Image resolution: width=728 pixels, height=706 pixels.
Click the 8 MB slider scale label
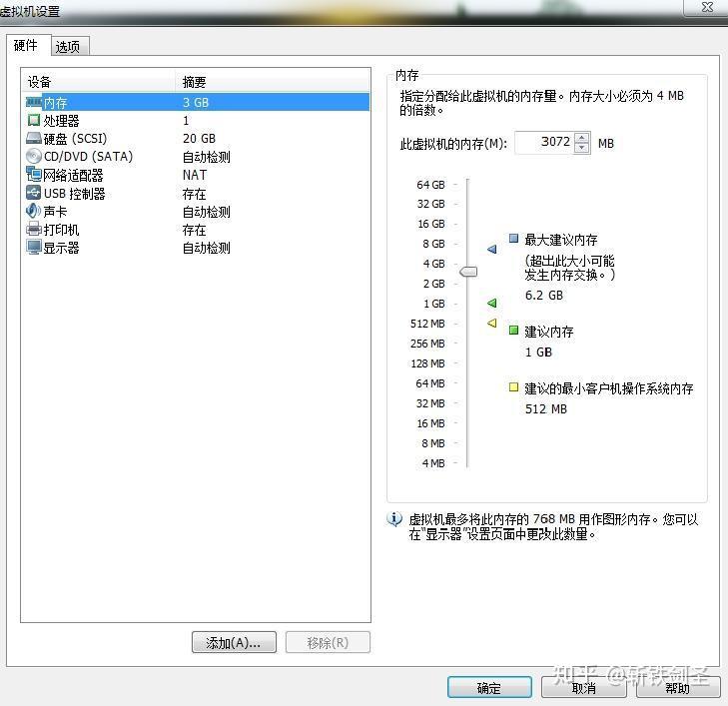[432, 443]
